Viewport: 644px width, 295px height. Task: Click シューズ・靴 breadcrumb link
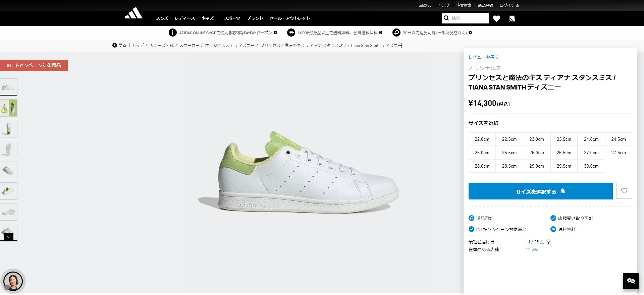tap(162, 45)
